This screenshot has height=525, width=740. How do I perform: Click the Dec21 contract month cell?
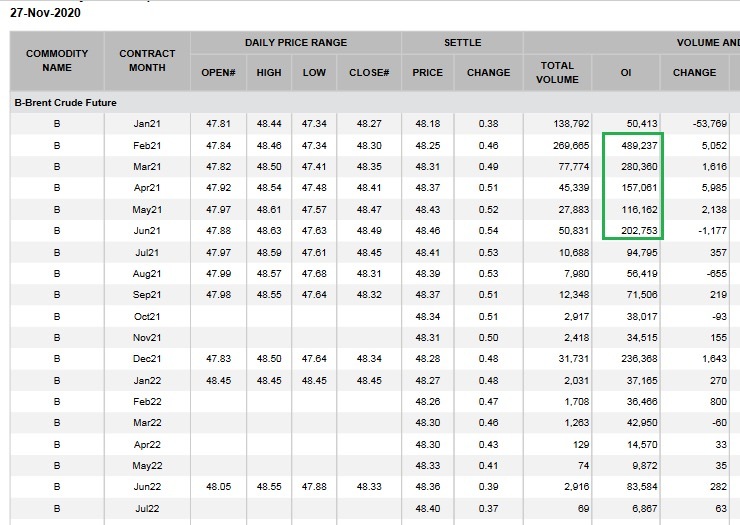pyautogui.click(x=147, y=358)
